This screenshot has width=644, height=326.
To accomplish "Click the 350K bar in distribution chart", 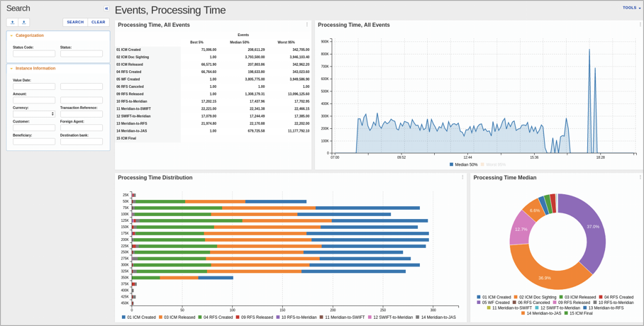I will (182, 278).
